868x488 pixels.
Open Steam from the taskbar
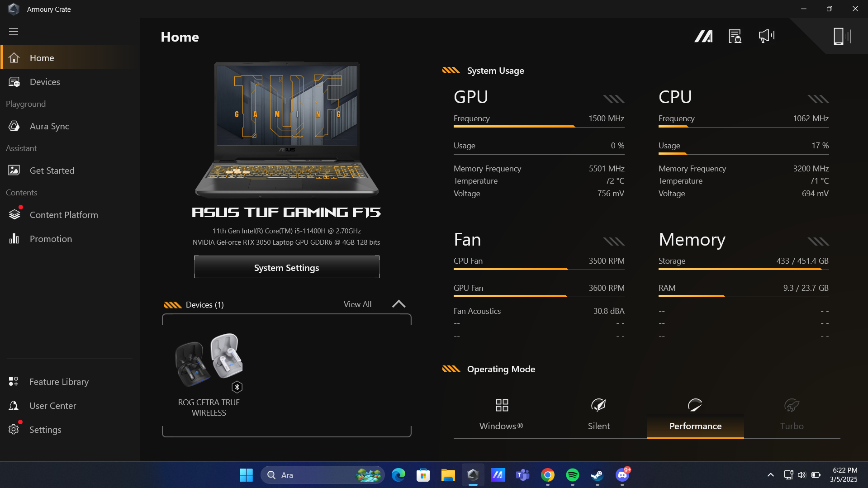point(597,475)
